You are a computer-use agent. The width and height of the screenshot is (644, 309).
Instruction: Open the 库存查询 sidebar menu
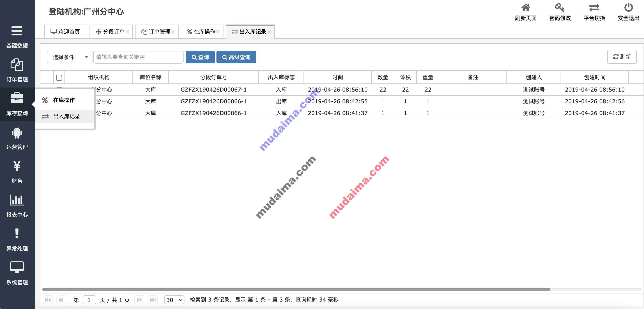pos(17,104)
